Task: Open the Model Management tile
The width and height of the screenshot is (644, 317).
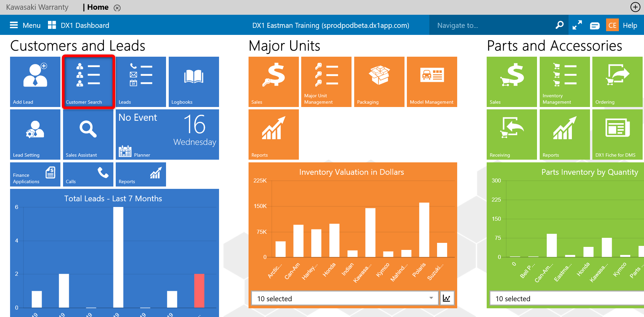Action: (x=432, y=82)
